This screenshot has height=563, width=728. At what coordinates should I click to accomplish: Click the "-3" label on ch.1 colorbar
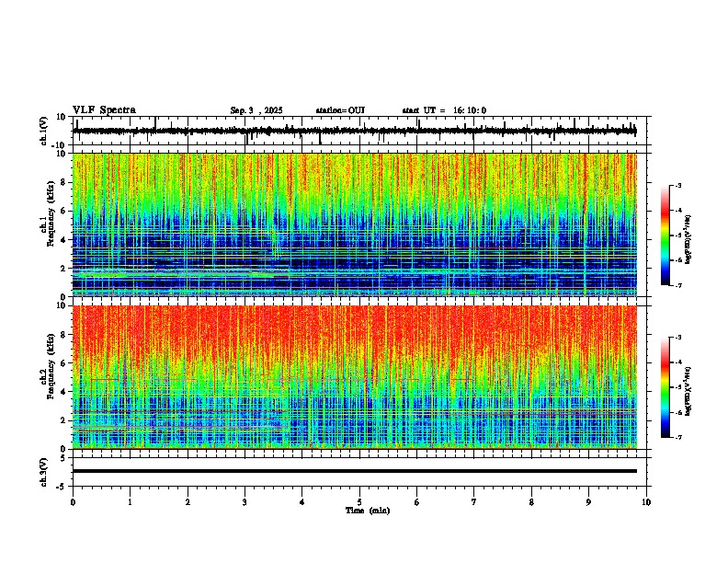click(677, 185)
